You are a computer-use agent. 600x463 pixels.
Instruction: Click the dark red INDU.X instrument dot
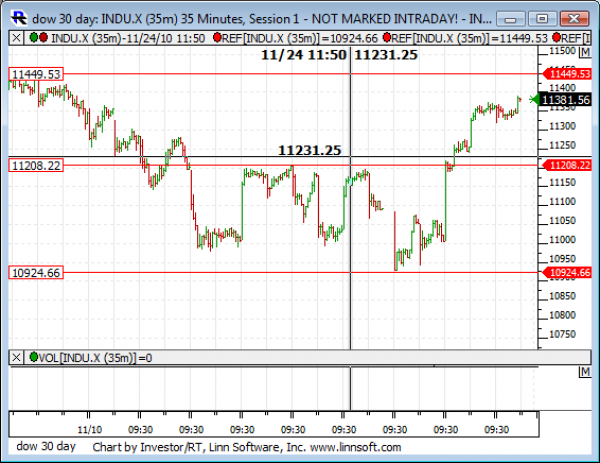[43, 37]
